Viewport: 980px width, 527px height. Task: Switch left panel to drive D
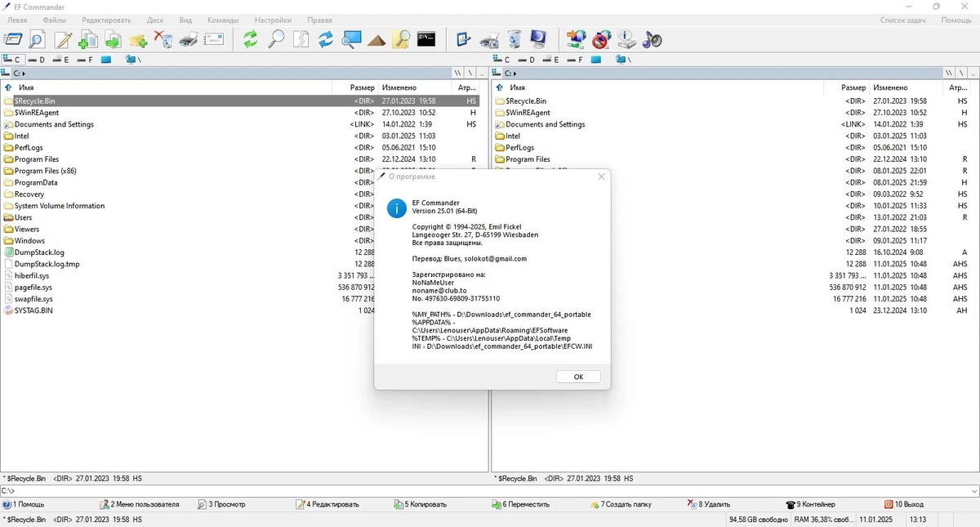[x=37, y=60]
